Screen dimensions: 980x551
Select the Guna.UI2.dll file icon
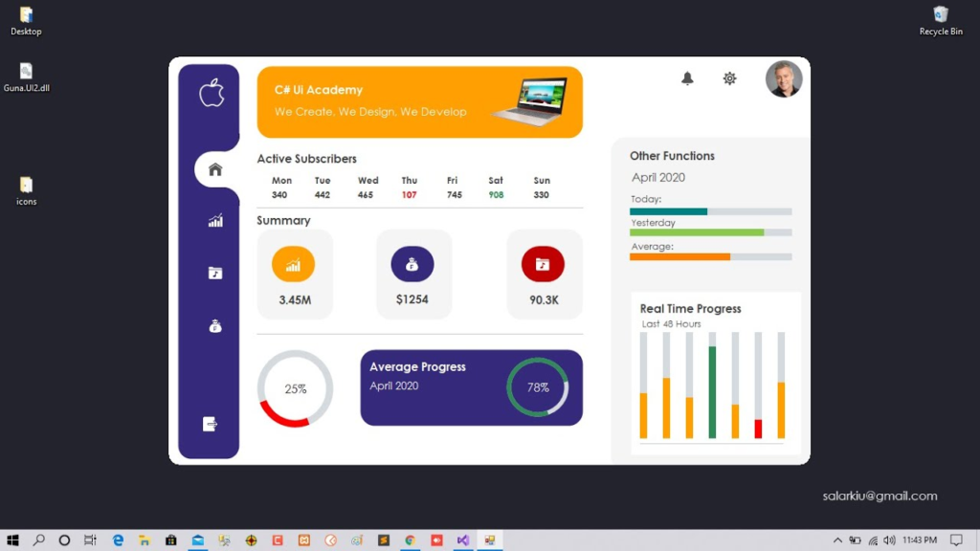(26, 77)
